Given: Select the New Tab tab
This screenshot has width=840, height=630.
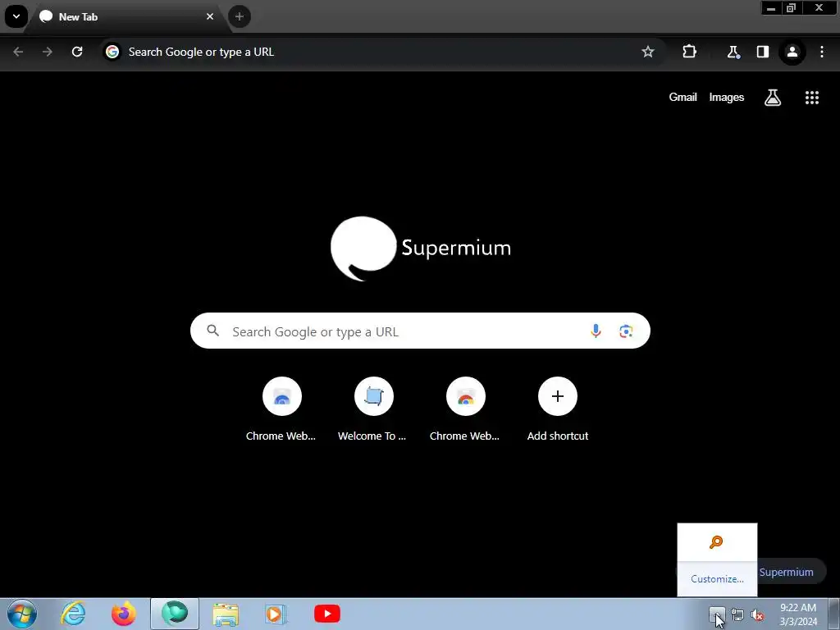Looking at the screenshot, I should [x=126, y=16].
